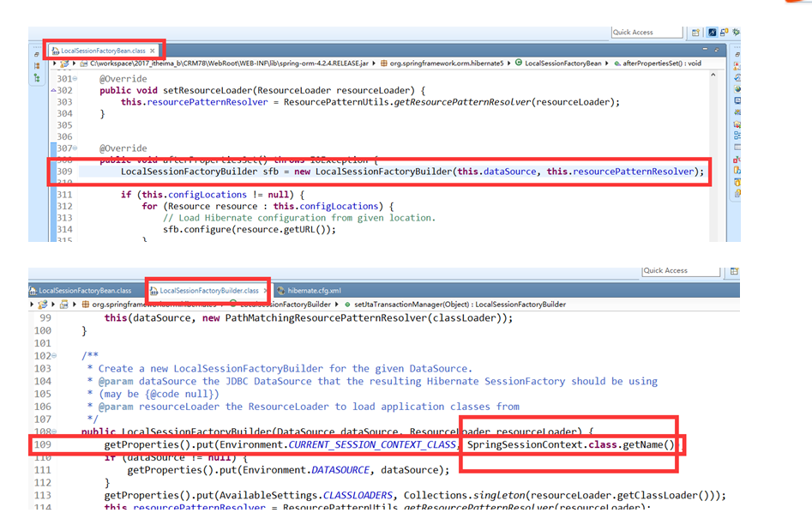This screenshot has width=812, height=531.
Task: Click CURRENT_SESSION_CONTEXT_CLASS on line 109
Action: 372,445
